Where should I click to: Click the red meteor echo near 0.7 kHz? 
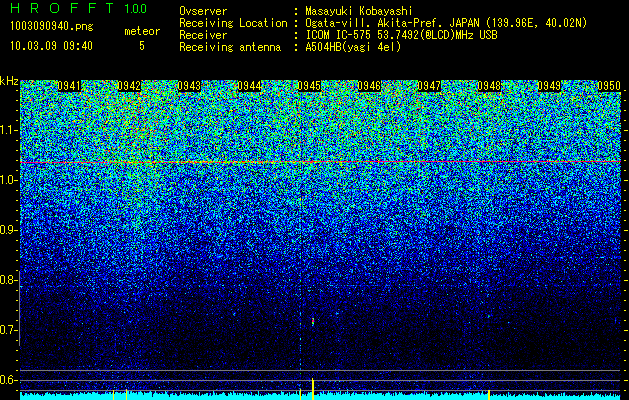tap(313, 322)
